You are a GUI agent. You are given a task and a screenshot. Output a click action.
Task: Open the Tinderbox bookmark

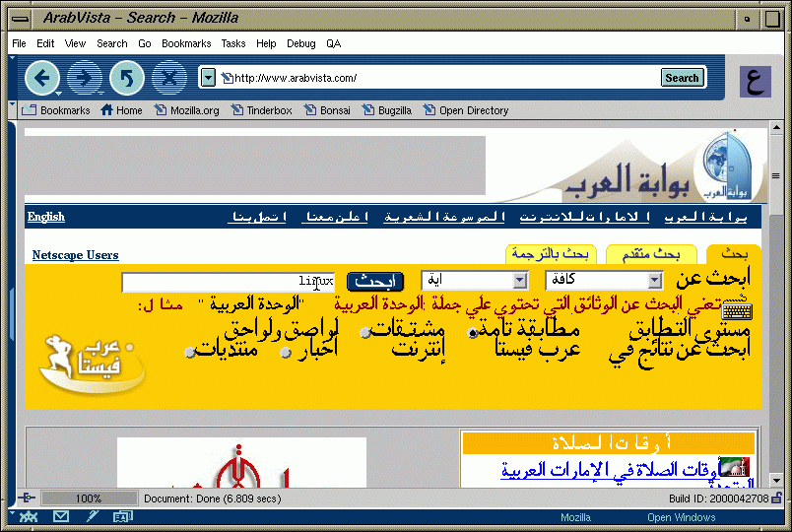[262, 110]
